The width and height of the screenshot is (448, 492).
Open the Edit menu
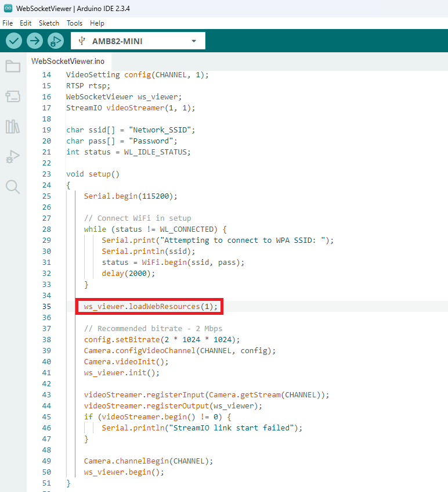(x=26, y=23)
